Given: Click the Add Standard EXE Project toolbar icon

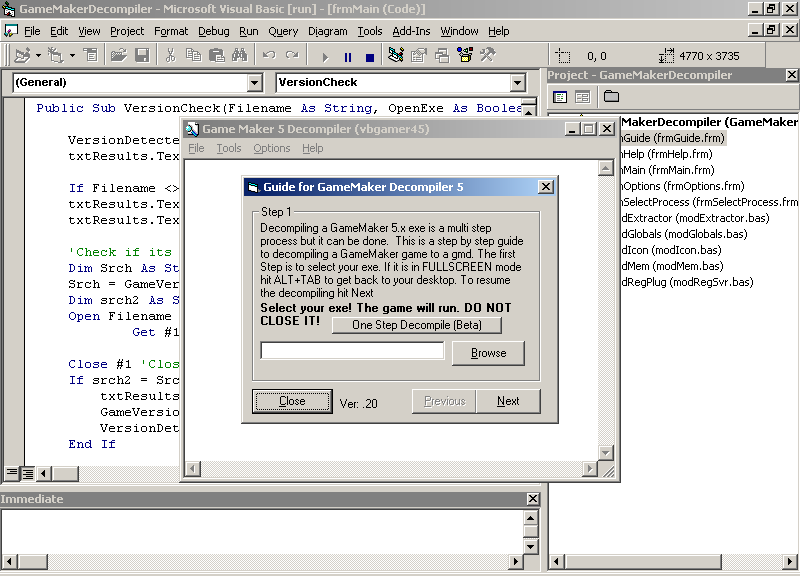Looking at the screenshot, I should click(x=22, y=55).
